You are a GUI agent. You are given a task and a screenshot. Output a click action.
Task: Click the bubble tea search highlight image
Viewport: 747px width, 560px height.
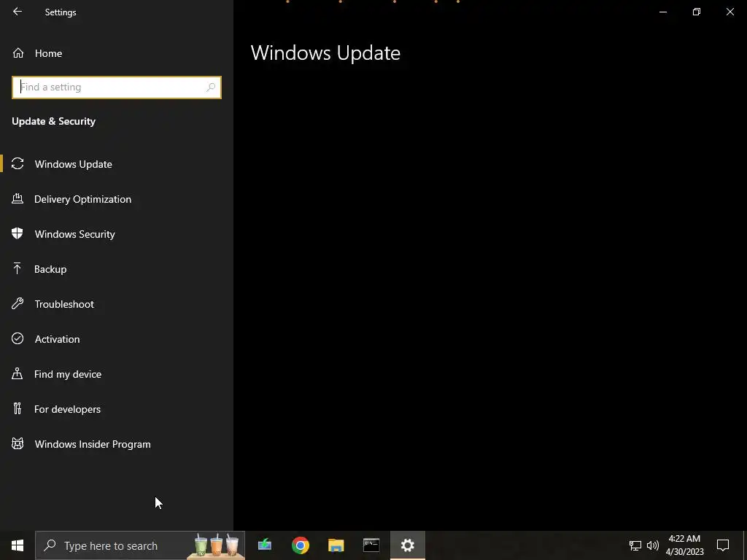216,545
